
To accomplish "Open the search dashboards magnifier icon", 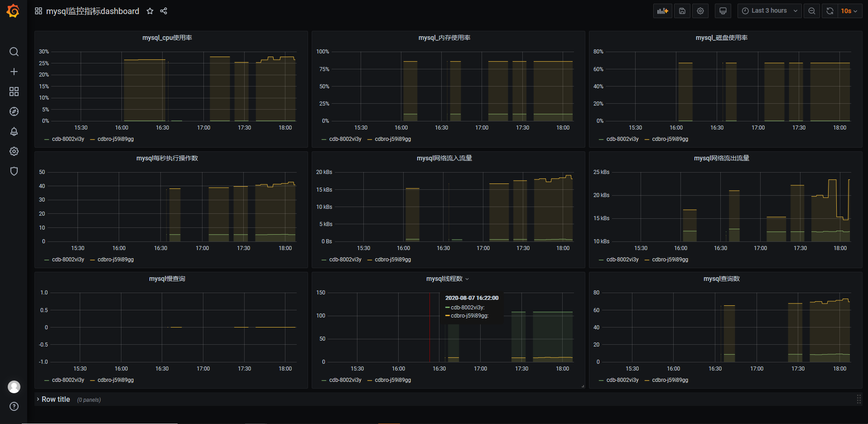I will click(x=14, y=52).
